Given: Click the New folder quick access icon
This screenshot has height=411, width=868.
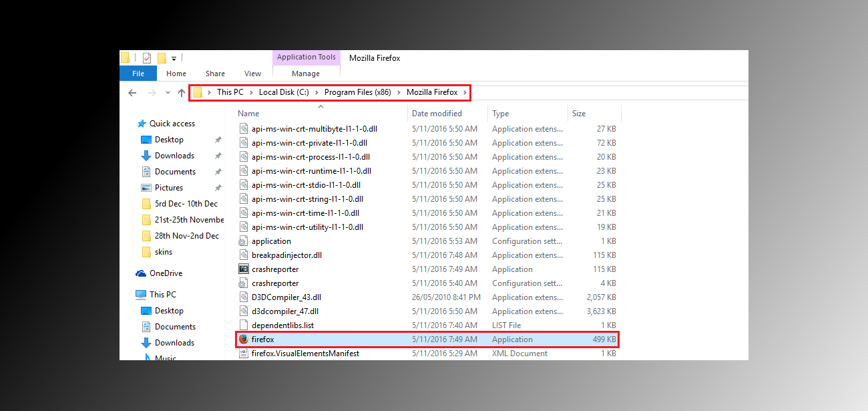Looking at the screenshot, I should click(161, 58).
